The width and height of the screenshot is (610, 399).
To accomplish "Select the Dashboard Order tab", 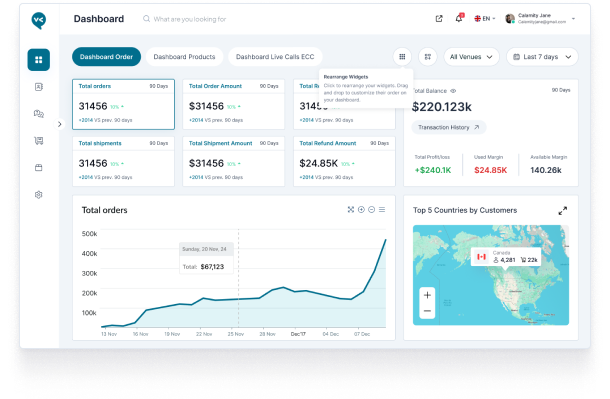I will pyautogui.click(x=106, y=57).
